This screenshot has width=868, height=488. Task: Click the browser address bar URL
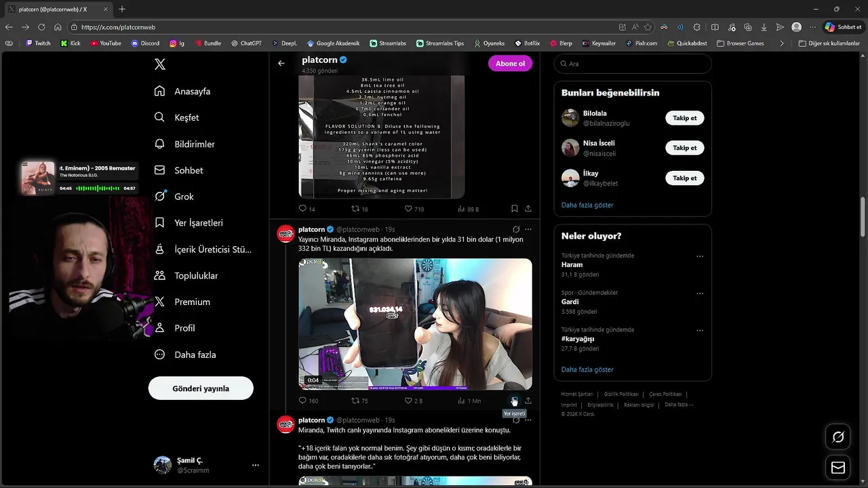coord(118,27)
